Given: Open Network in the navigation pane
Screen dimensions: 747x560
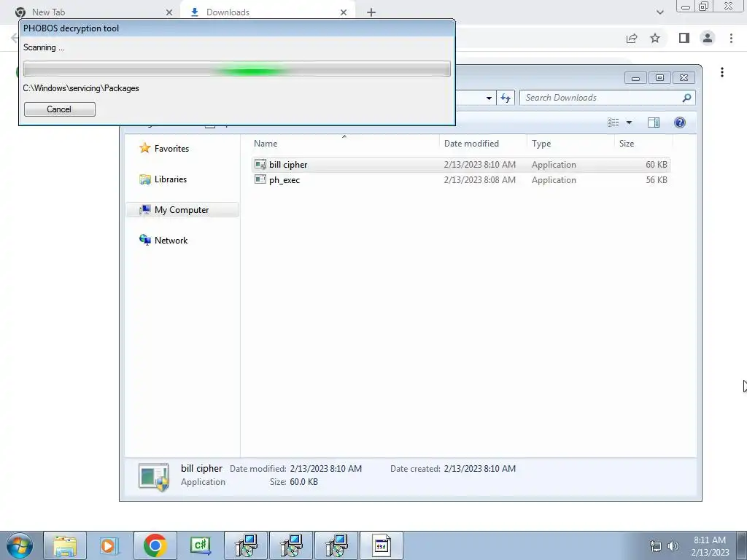Looking at the screenshot, I should point(163,240).
